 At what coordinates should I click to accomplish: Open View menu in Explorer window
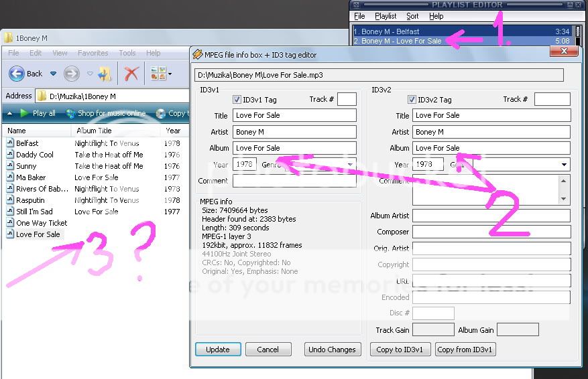60,53
